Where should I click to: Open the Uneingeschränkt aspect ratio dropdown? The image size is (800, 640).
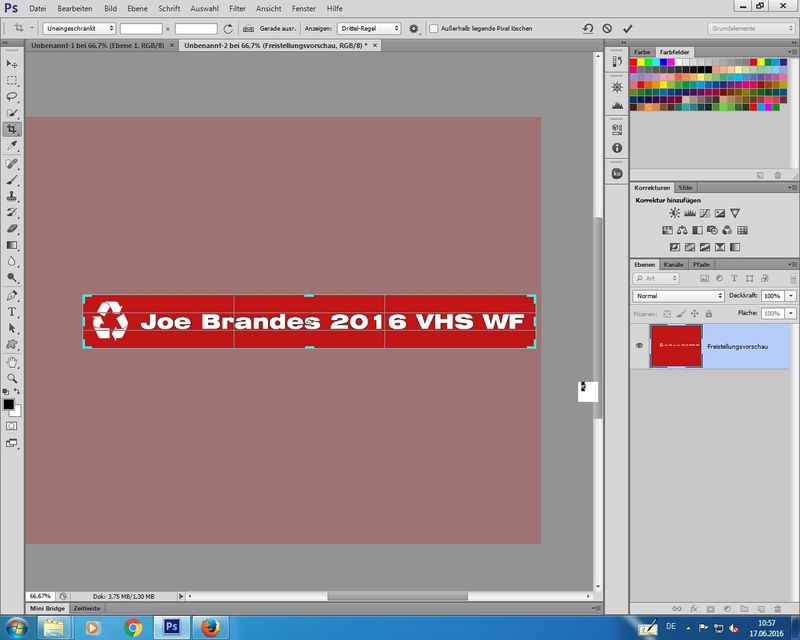[79, 29]
